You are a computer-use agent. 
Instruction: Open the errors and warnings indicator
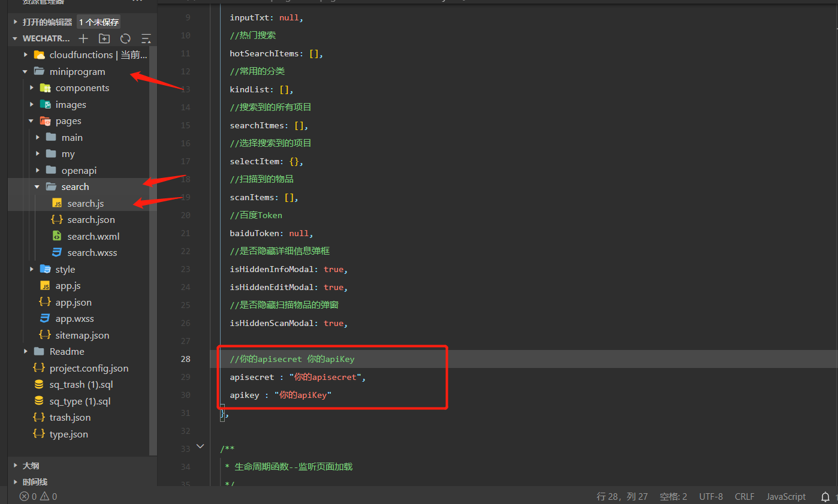click(x=38, y=496)
